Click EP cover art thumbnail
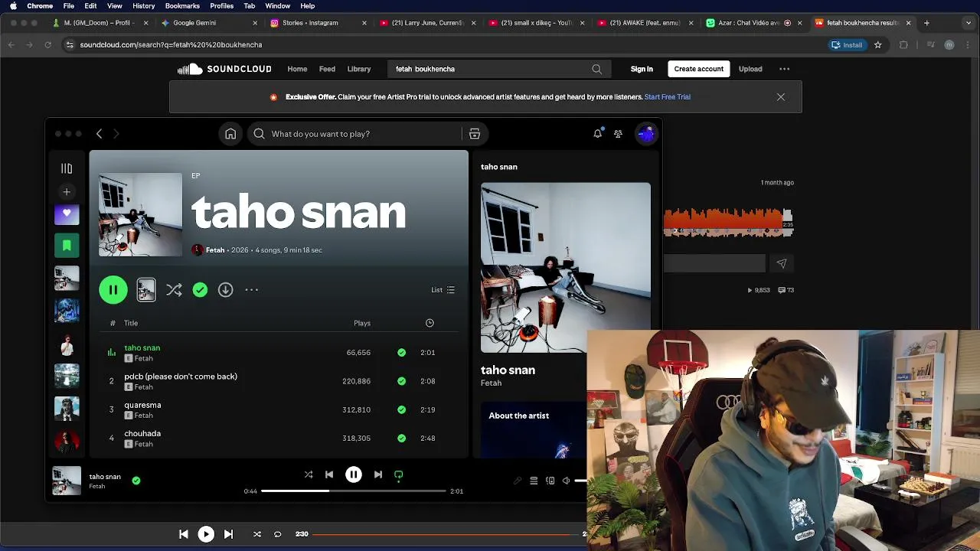Screen dimensions: 980x551 (x=140, y=214)
